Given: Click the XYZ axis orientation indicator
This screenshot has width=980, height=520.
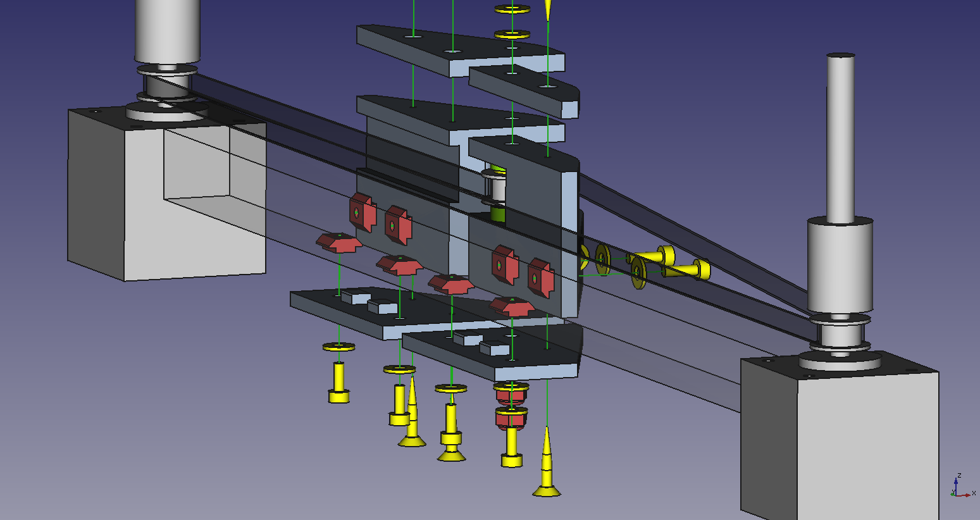Looking at the screenshot, I should point(963,486).
